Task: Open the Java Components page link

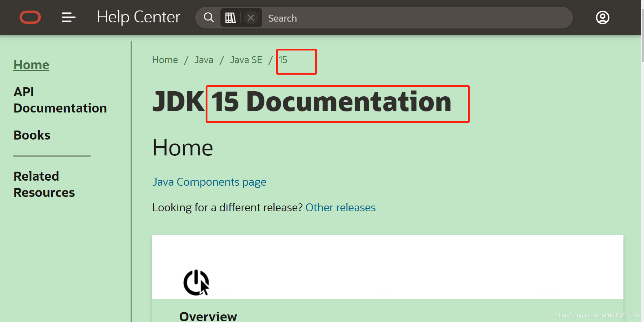Action: [x=209, y=182]
